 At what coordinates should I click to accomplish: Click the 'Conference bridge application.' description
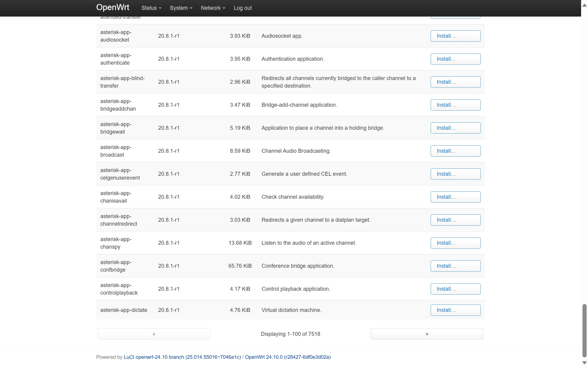pos(298,266)
